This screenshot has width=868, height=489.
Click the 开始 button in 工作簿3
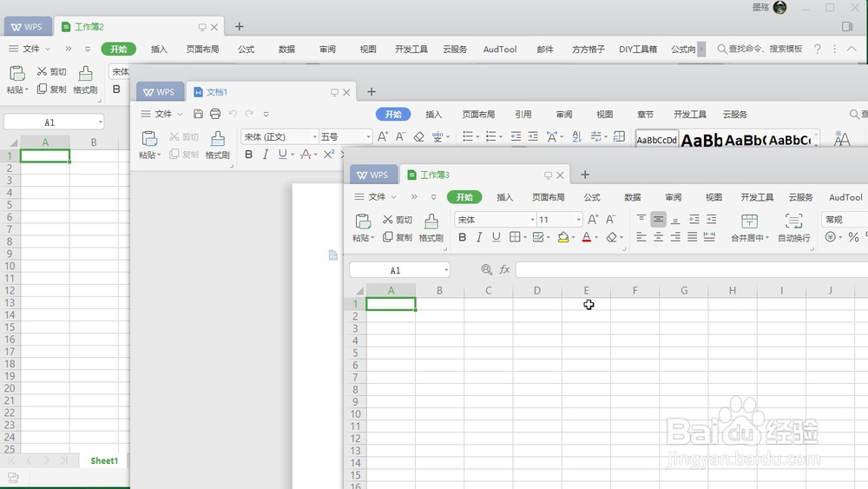(x=464, y=197)
